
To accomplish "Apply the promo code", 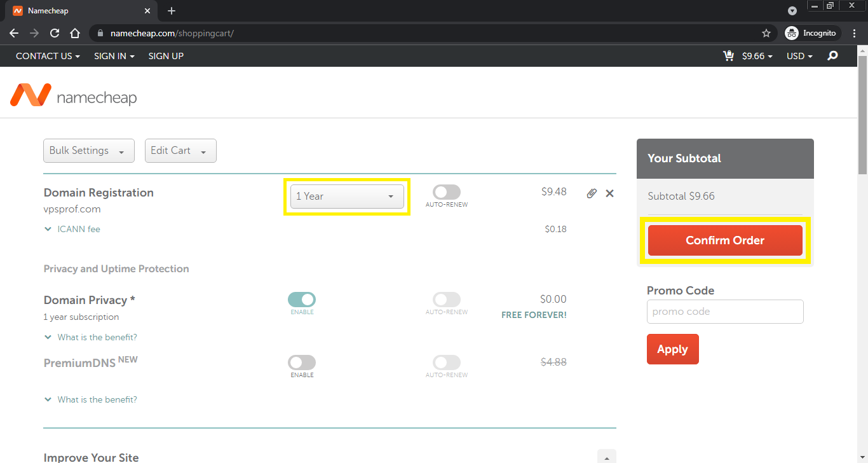I will (672, 349).
